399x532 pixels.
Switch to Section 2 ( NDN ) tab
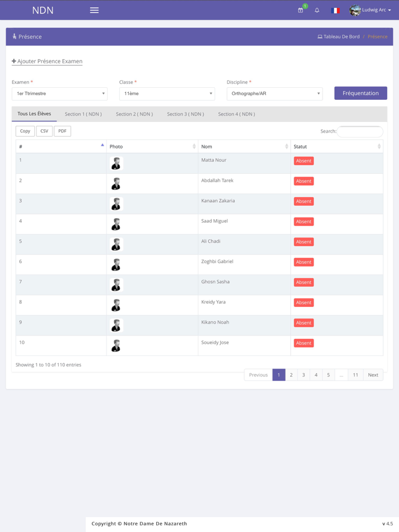(x=135, y=114)
